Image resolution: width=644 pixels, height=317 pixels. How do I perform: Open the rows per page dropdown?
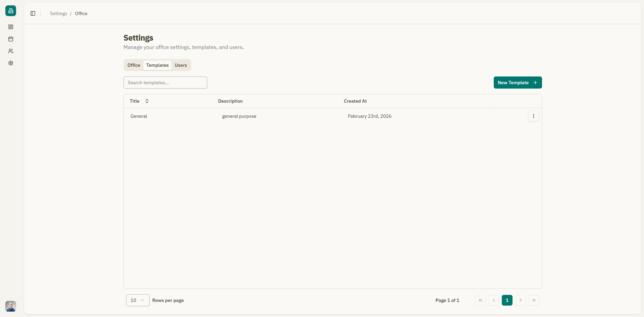pos(137,300)
